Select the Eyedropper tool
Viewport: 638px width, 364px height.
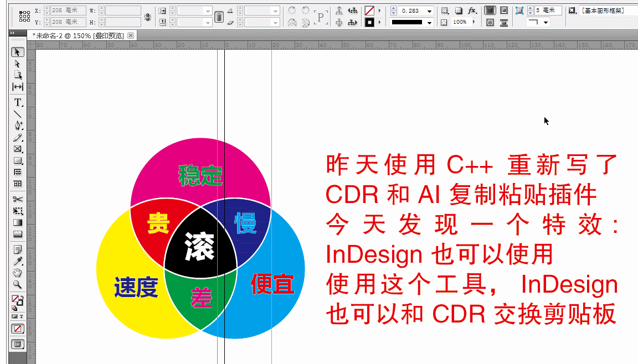[x=17, y=261]
